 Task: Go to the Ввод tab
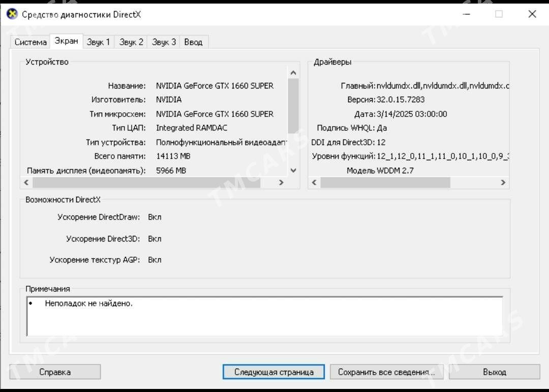point(193,42)
